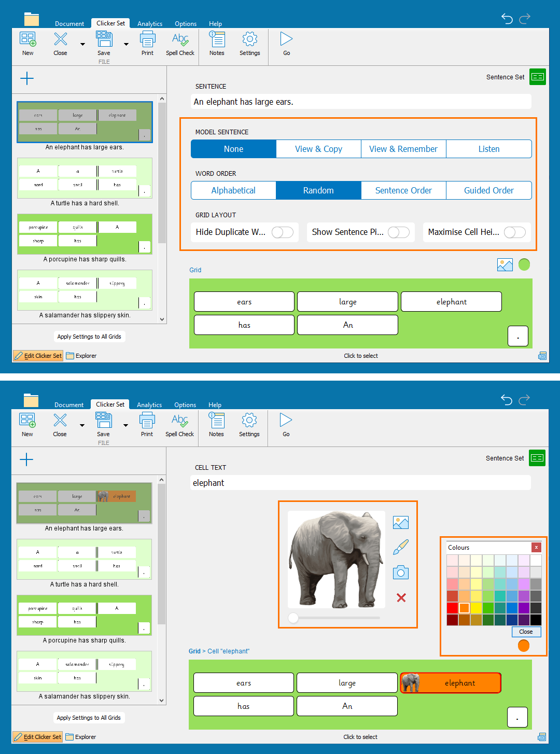
Task: Click the camera icon next to the elephant image
Action: tap(401, 573)
